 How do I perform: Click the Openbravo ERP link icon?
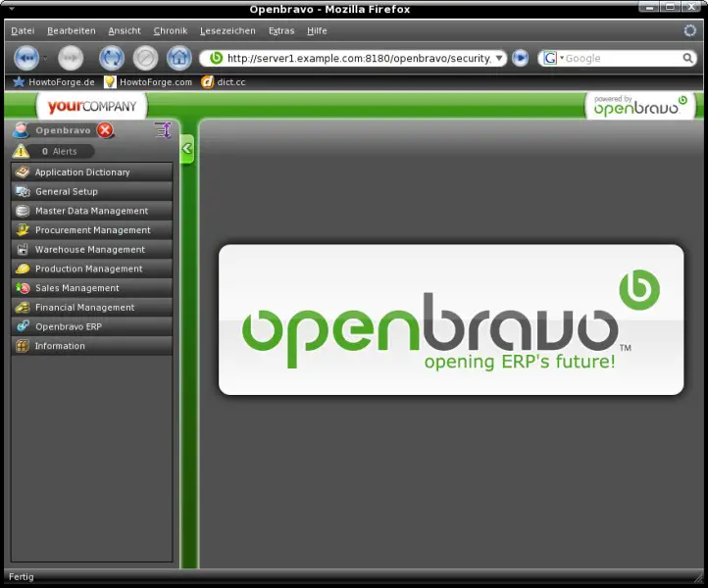coord(23,326)
